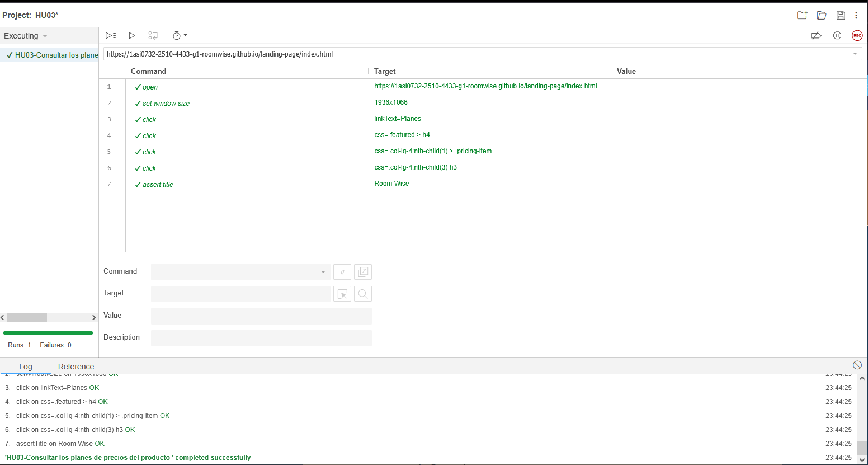868x465 pixels.
Task: Select click linkText=Planes row
Action: (483, 119)
